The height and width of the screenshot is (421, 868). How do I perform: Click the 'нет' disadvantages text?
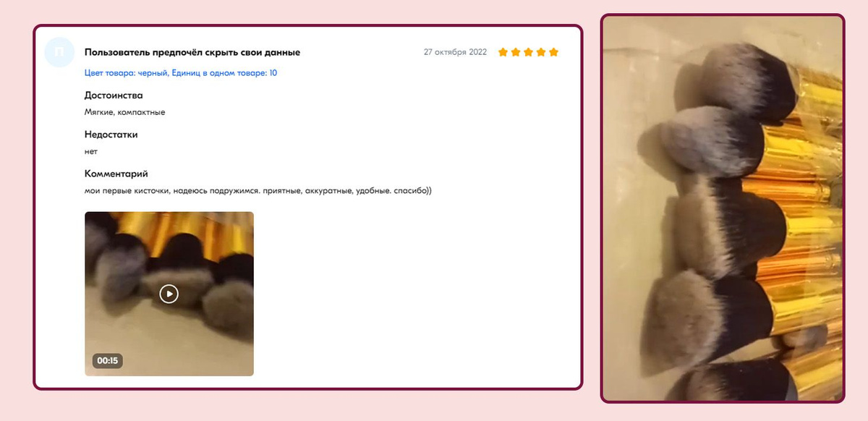click(x=90, y=151)
